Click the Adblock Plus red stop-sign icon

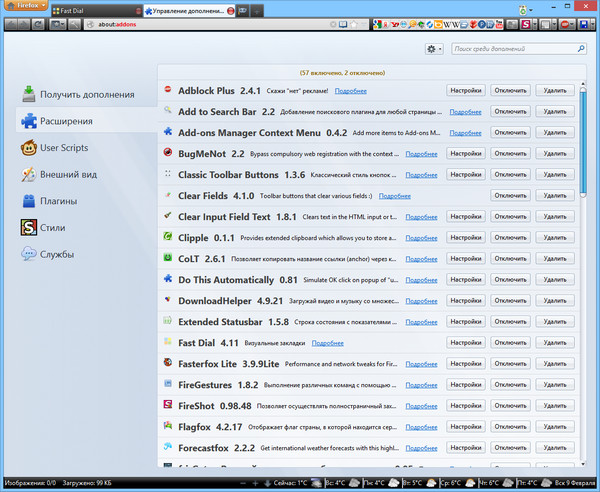click(x=168, y=90)
